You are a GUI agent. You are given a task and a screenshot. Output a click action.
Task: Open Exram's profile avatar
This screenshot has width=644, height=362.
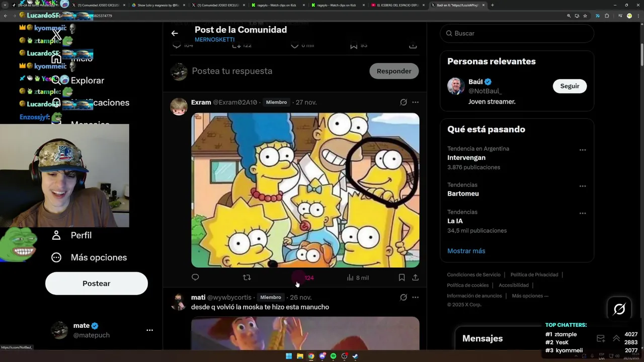point(179,107)
